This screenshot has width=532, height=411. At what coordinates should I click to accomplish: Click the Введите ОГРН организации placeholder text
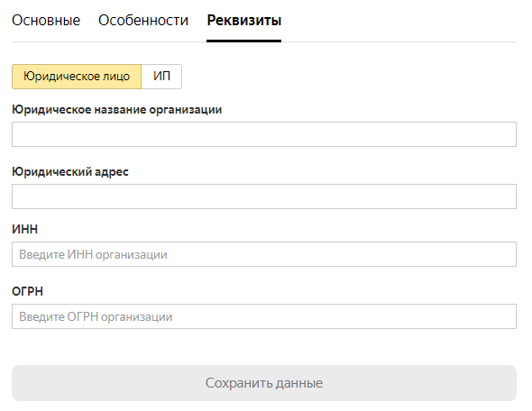pos(96,316)
